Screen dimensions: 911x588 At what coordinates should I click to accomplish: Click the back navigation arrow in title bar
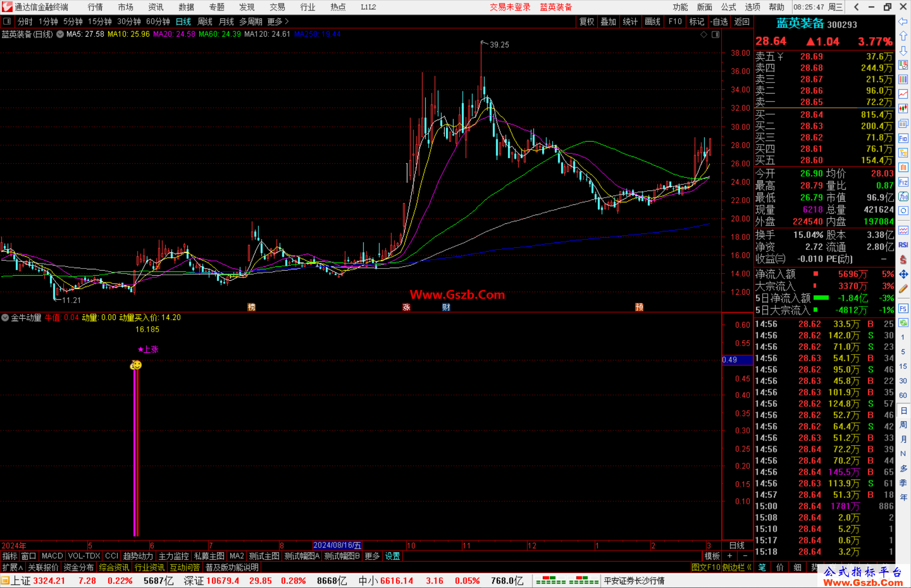click(x=856, y=7)
